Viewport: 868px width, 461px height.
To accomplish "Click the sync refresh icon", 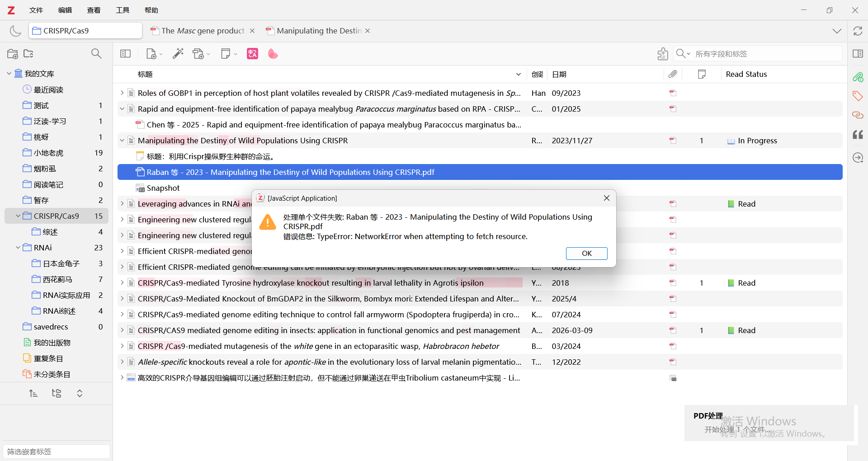I will tap(858, 31).
